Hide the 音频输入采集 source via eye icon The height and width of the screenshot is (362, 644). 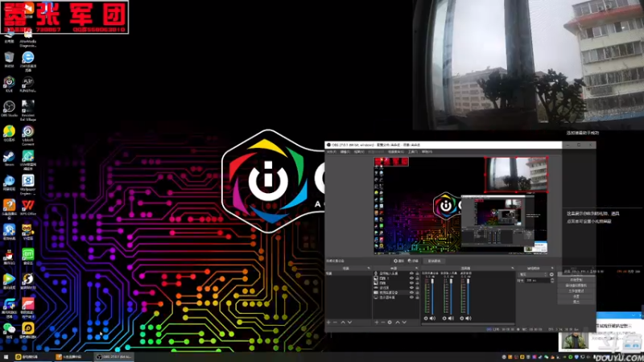pos(411,273)
